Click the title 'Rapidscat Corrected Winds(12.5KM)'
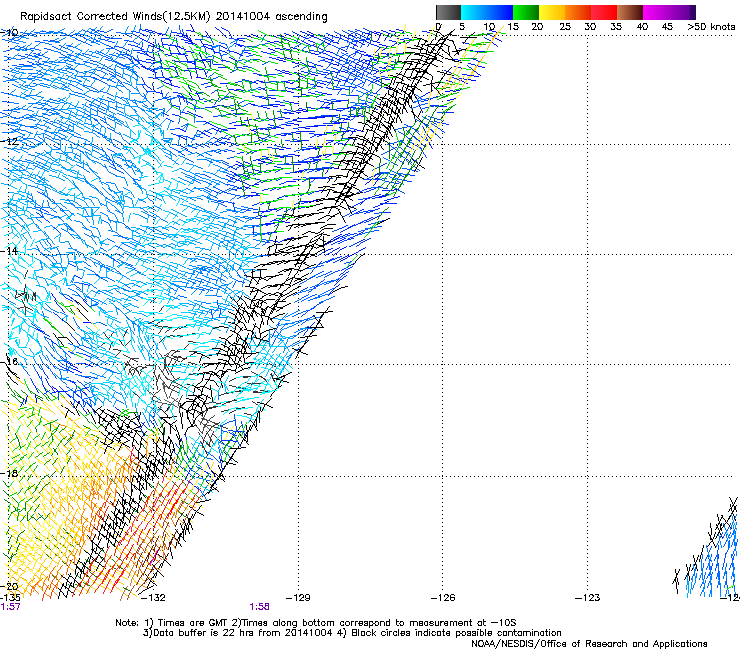Image resolution: width=740 pixels, height=650 pixels. click(x=115, y=17)
